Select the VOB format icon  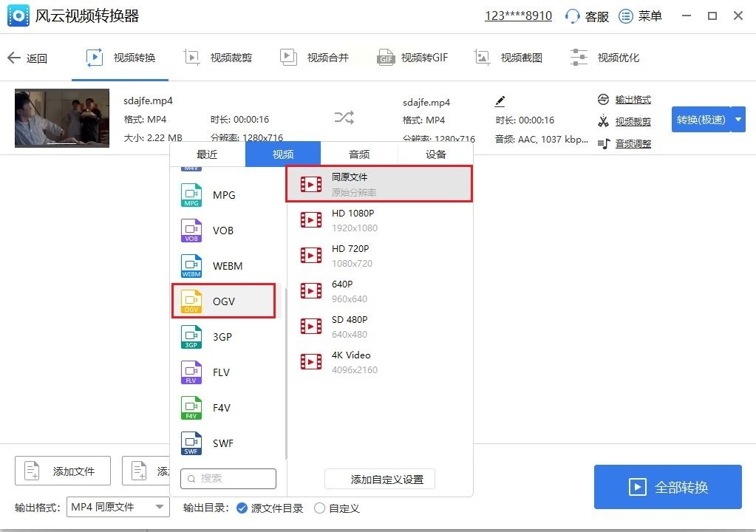(x=191, y=231)
